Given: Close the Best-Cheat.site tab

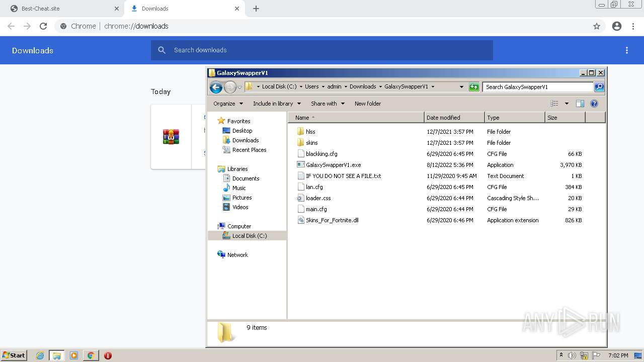Looking at the screenshot, I should click(x=117, y=9).
